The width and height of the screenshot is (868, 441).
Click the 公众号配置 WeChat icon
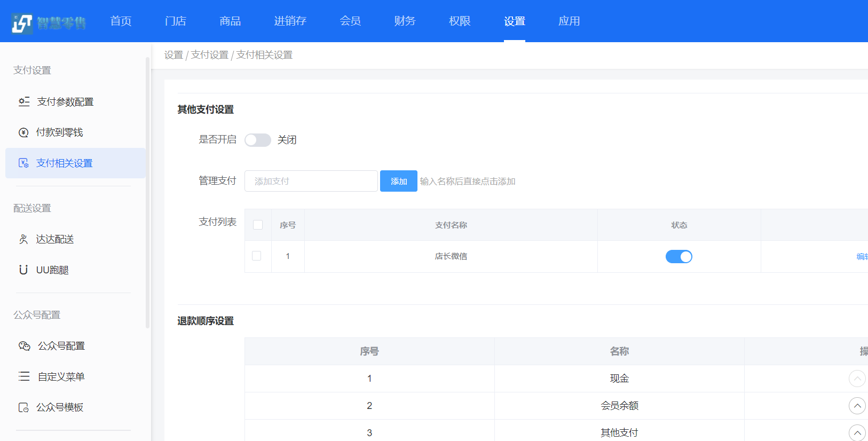(25, 346)
